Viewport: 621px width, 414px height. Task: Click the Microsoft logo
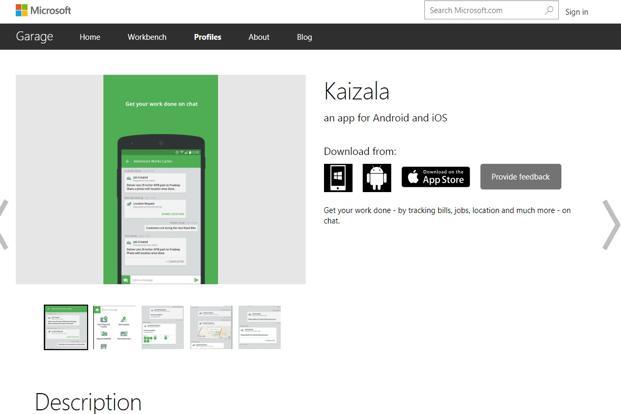pyautogui.click(x=43, y=10)
